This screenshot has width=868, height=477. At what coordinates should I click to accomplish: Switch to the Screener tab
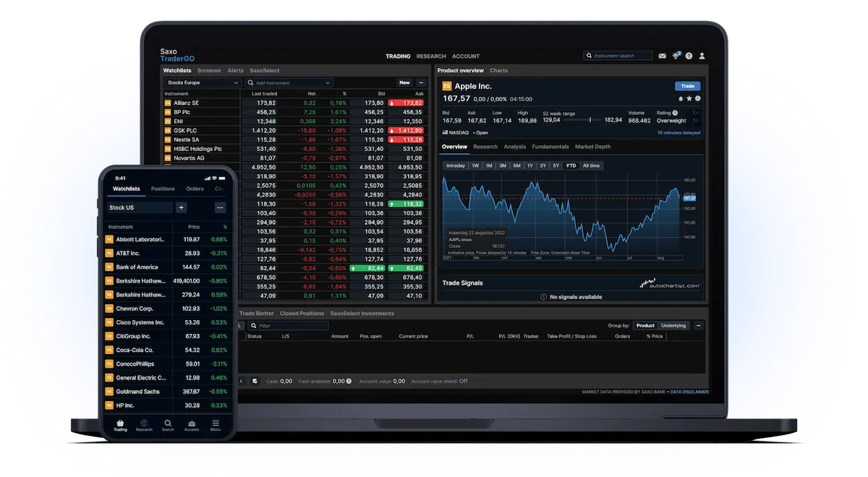coord(210,71)
